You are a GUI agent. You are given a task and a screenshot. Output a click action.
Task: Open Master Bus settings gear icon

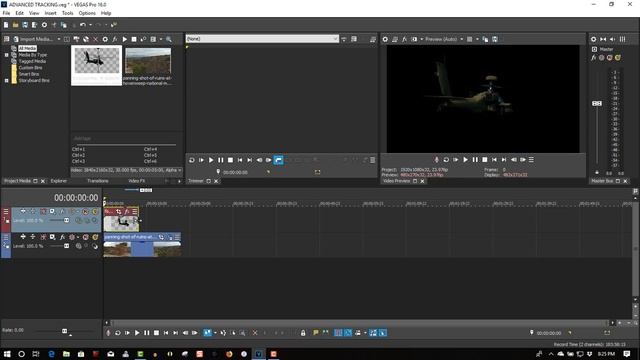(x=593, y=39)
